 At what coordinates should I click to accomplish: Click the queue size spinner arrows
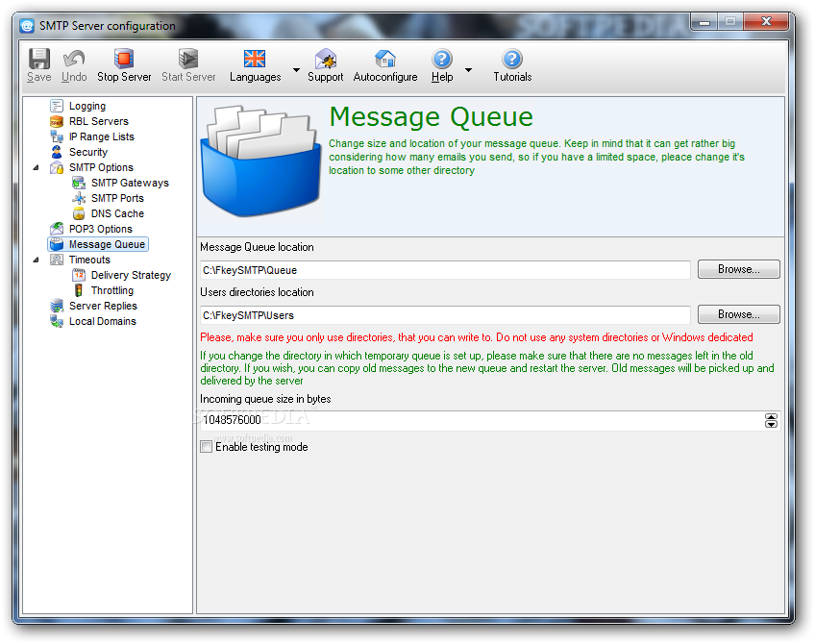[771, 420]
